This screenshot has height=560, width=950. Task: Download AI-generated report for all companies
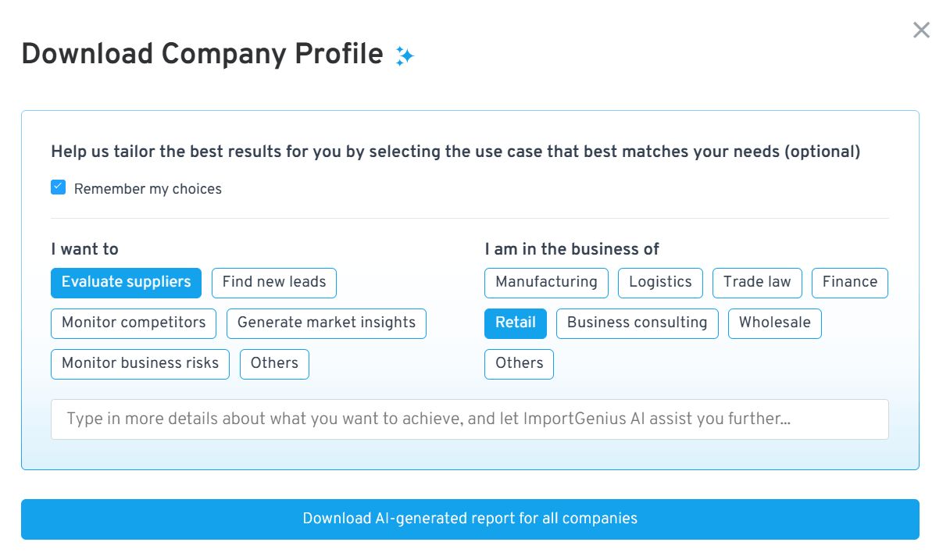(x=470, y=519)
